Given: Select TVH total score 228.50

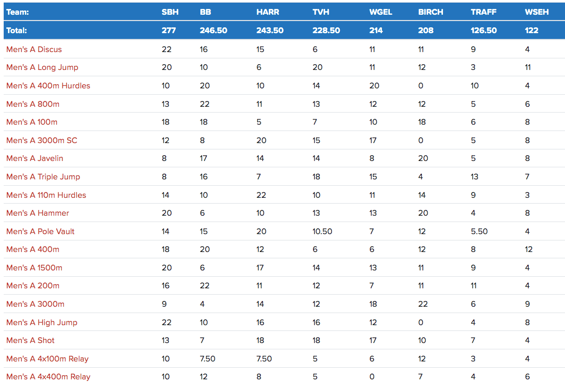Looking at the screenshot, I should point(326,31).
